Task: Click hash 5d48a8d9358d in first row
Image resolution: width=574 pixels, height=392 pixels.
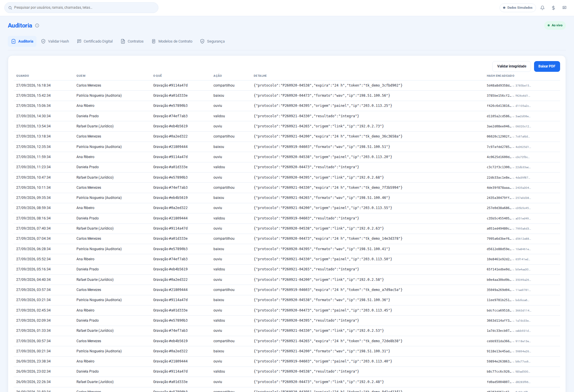Action: click(x=499, y=85)
